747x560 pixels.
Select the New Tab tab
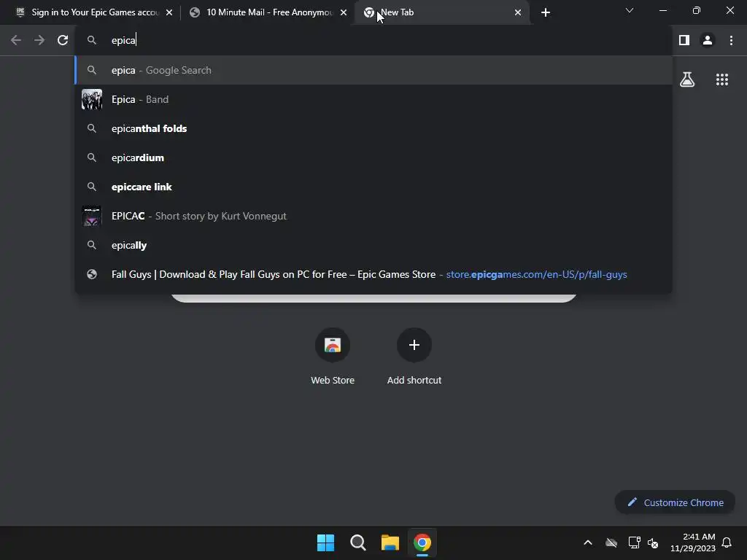click(x=442, y=12)
